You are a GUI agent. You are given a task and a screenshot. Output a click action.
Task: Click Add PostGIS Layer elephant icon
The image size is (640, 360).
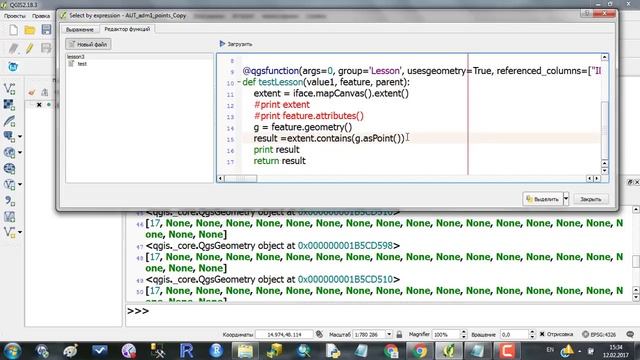pos(9,136)
